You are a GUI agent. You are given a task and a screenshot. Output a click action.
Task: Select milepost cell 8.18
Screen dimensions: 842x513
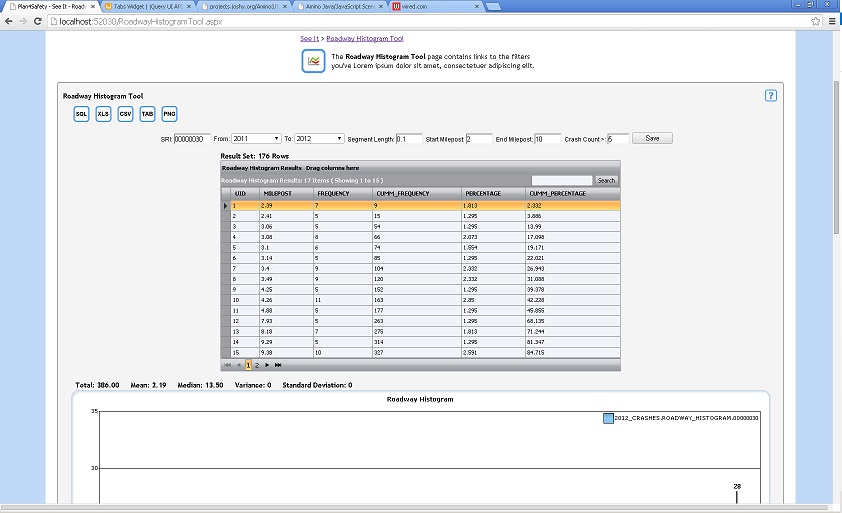click(x=287, y=331)
